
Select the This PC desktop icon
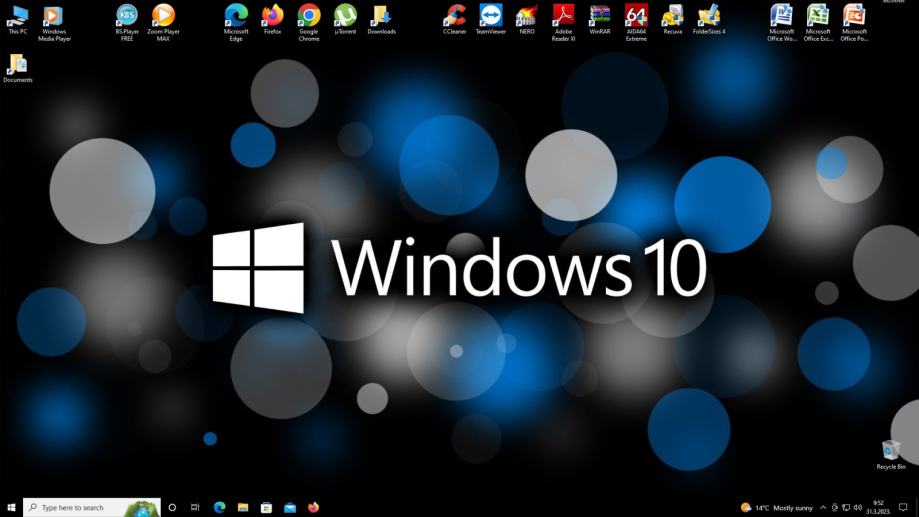[18, 20]
